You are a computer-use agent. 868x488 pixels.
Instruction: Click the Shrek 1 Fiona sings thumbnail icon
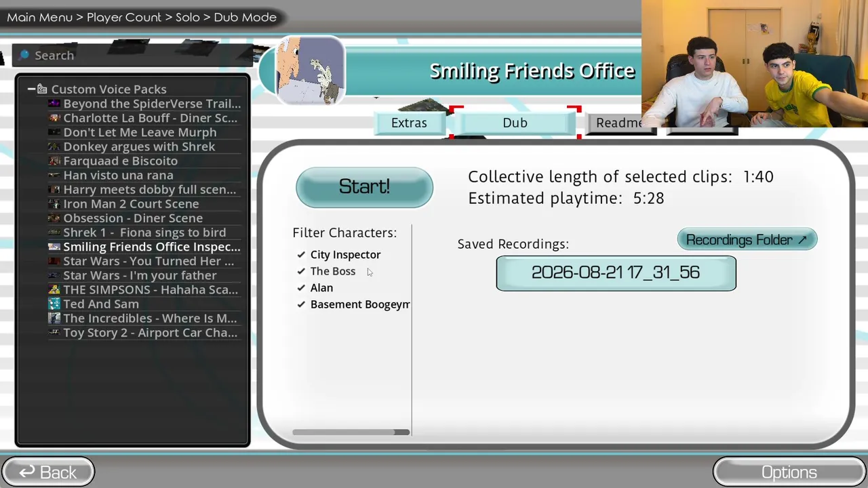54,232
